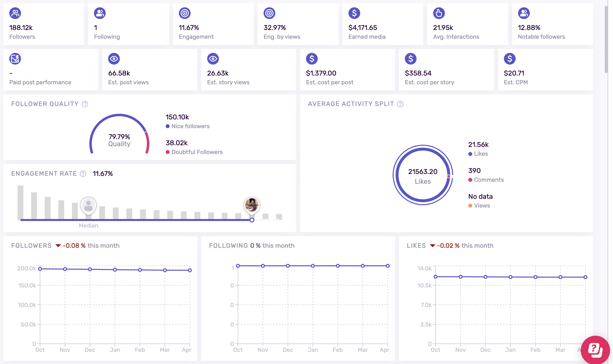Open the Follower Quality help tooltip
Screen dimensions: 613x364
coord(85,104)
